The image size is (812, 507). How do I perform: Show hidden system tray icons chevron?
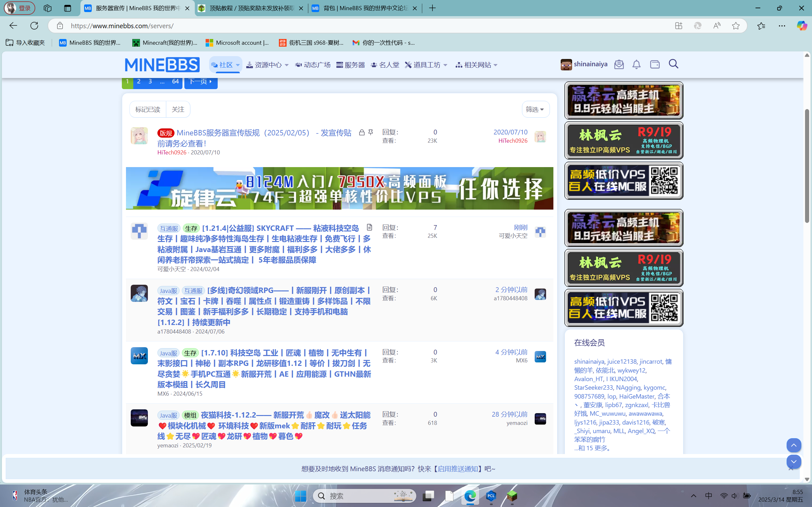tap(693, 496)
